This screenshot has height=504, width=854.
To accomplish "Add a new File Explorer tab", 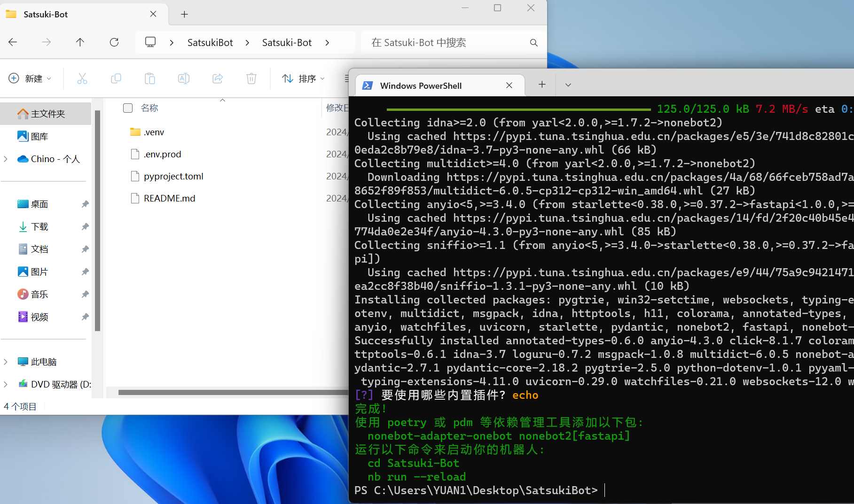I will point(184,15).
